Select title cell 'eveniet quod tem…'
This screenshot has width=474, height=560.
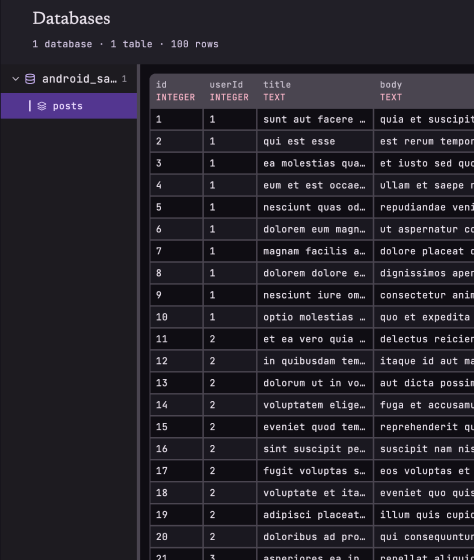315,427
